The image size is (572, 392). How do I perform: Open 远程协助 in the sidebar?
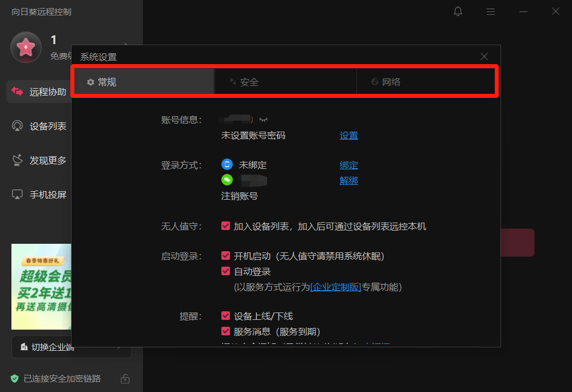[39, 92]
